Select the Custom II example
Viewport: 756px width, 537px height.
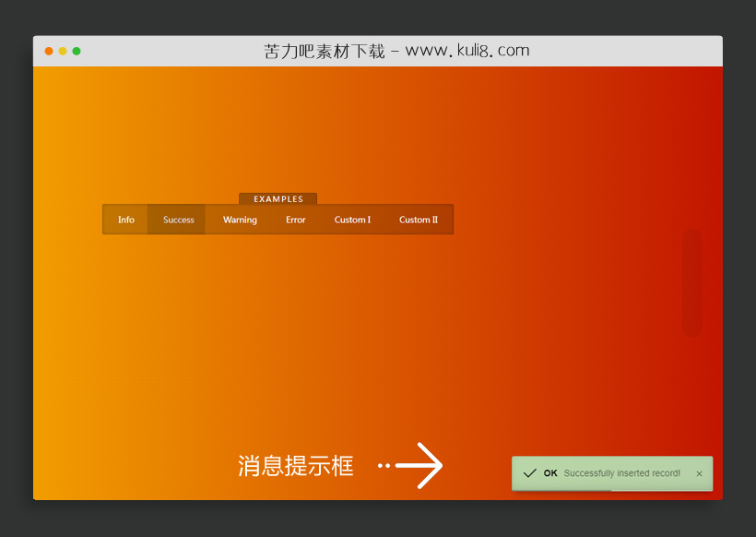tap(418, 220)
